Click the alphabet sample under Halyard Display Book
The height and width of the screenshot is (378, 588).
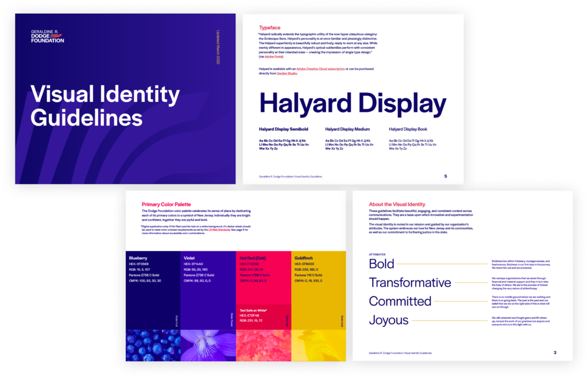coord(412,145)
